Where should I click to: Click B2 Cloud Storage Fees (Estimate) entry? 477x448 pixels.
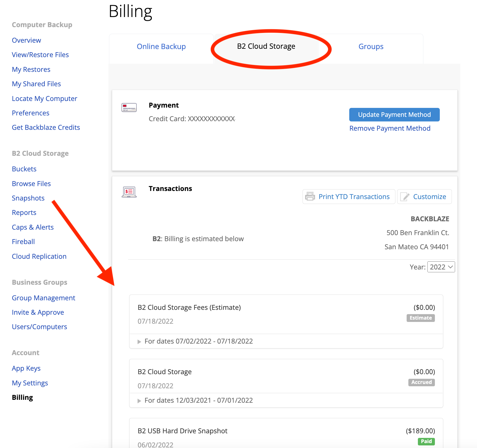tap(189, 308)
